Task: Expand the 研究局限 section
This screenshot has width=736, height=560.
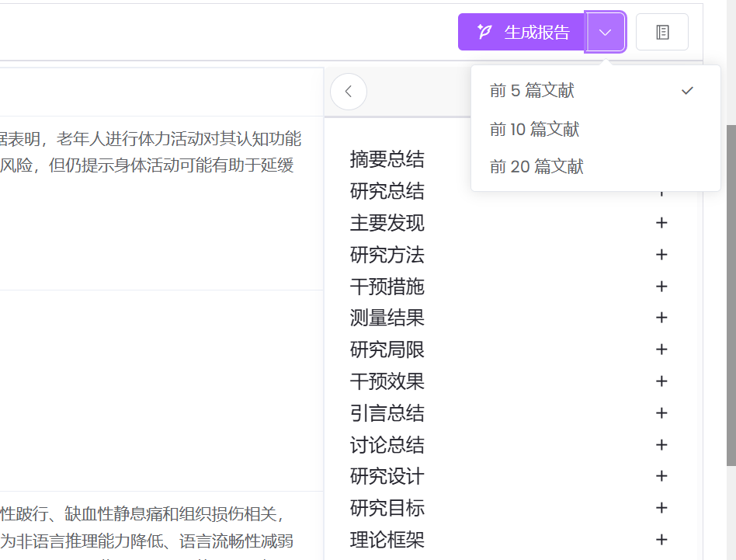Action: click(661, 350)
